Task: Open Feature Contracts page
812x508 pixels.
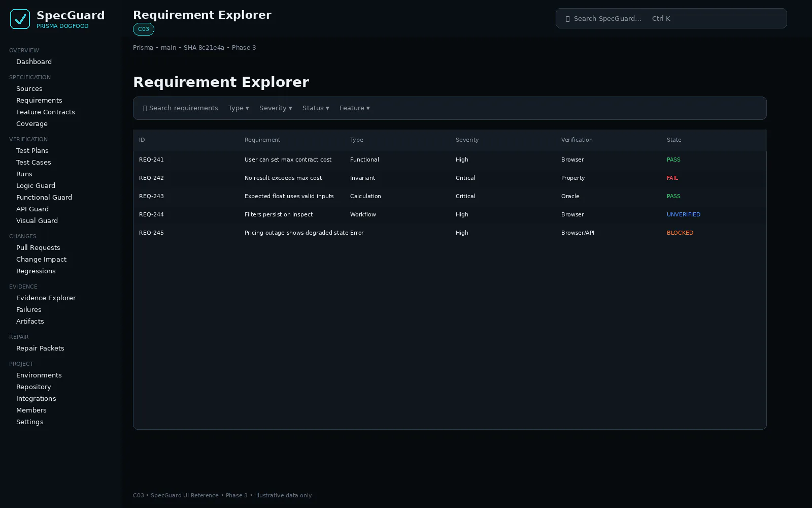Action: click(46, 112)
